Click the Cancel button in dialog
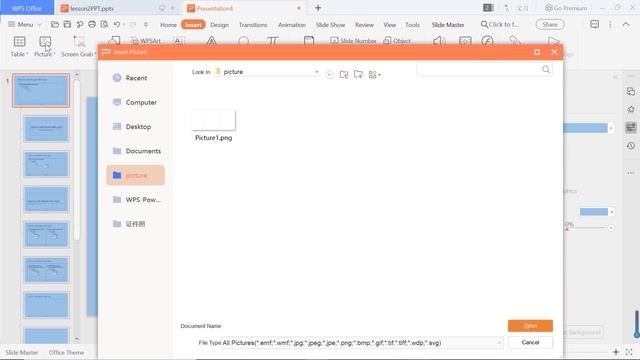The width and height of the screenshot is (640, 360). tap(530, 342)
